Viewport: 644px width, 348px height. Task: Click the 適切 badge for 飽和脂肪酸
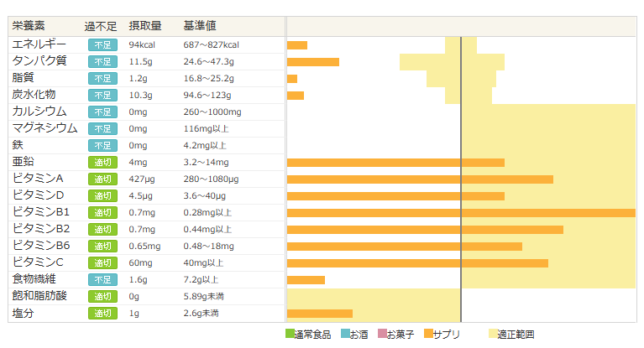coord(102,297)
